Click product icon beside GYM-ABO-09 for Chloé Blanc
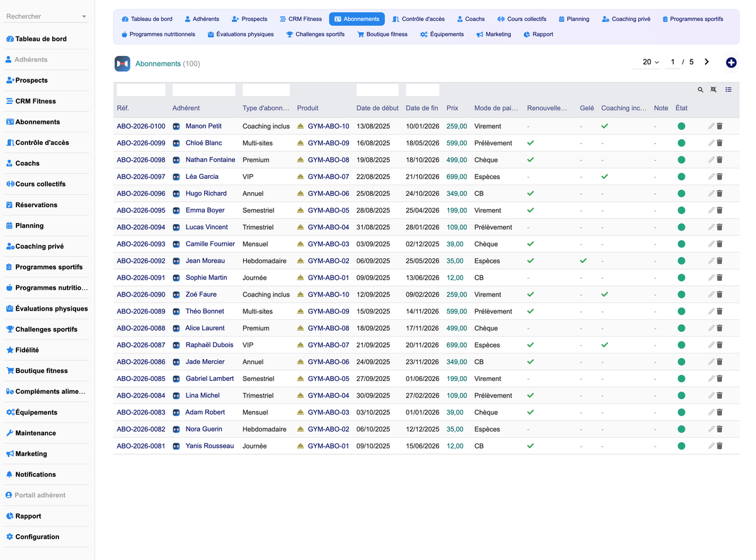The image size is (756, 560). (301, 143)
